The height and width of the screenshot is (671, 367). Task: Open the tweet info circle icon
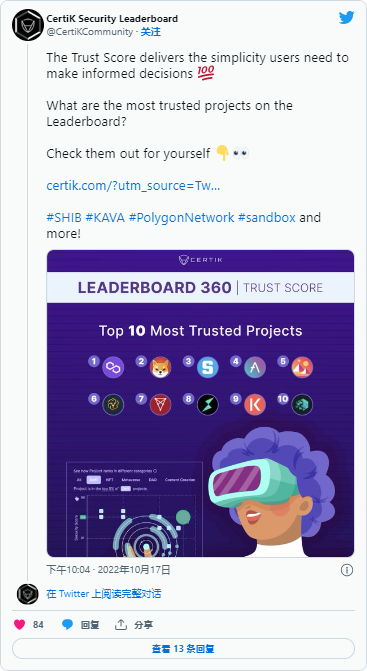pos(347,570)
